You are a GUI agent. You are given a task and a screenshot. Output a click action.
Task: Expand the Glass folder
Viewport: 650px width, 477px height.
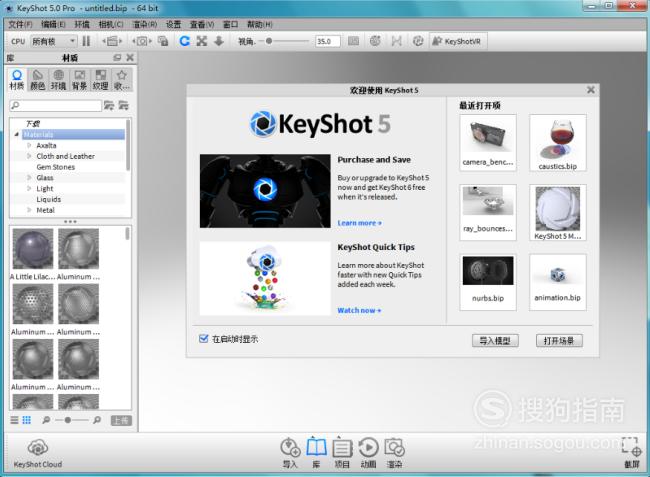(29, 178)
